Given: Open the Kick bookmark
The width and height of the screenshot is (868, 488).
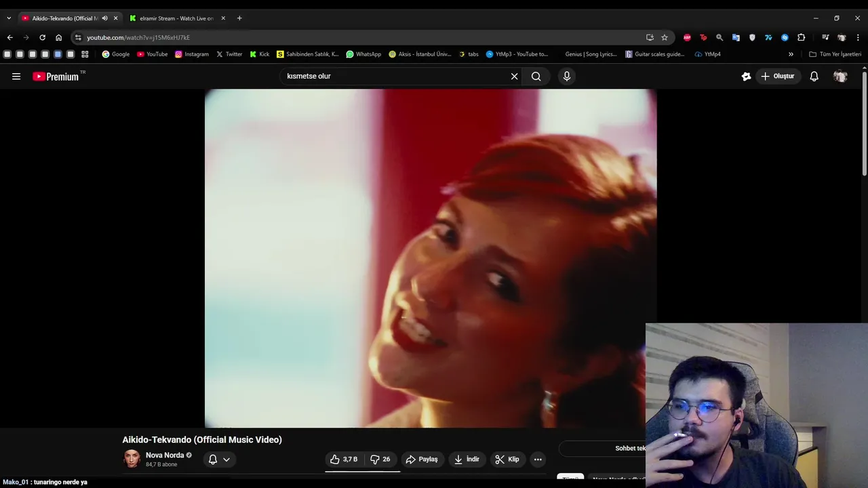Looking at the screenshot, I should pos(260,54).
